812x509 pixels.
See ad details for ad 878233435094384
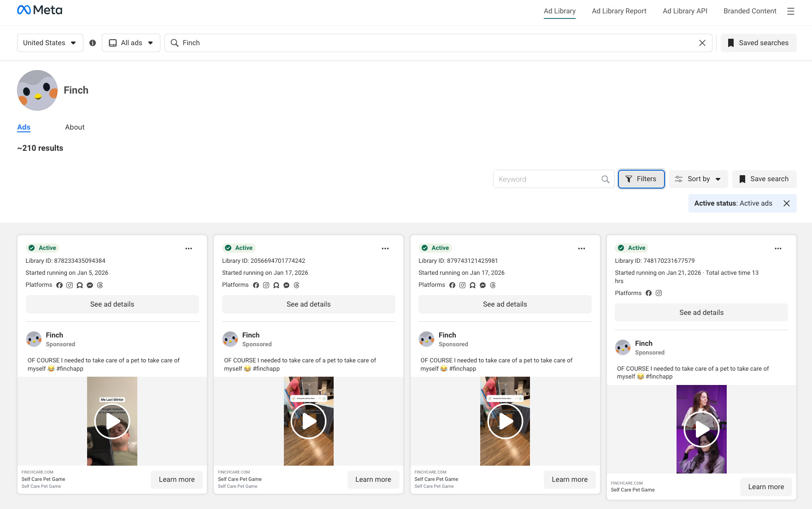coord(112,304)
